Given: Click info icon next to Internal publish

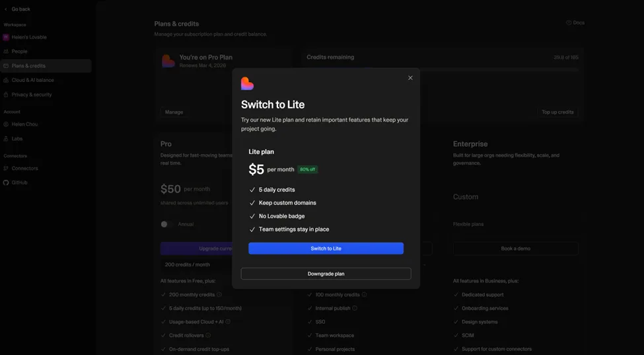Looking at the screenshot, I should [355, 308].
